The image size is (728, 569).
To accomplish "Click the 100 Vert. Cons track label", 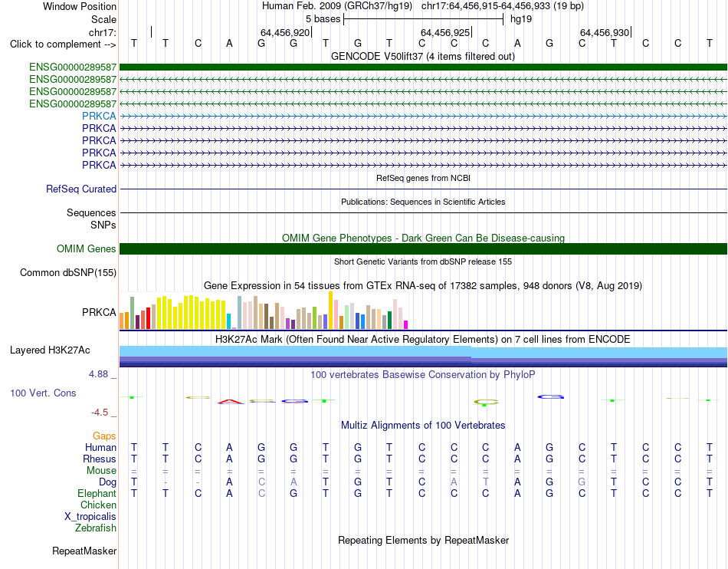I will tap(43, 393).
